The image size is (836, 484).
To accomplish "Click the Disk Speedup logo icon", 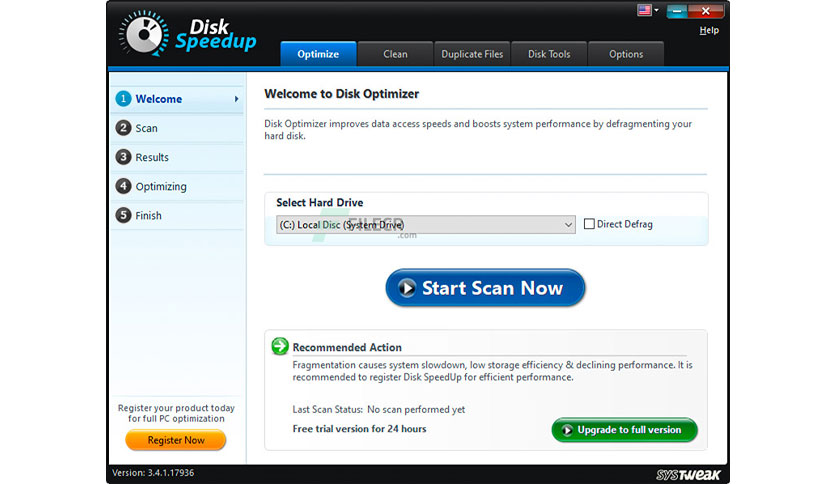I will [x=143, y=34].
